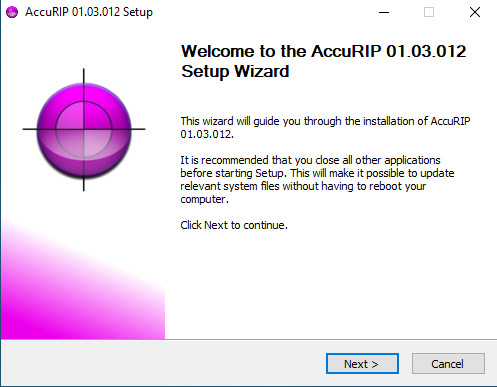Click the word 'computer.' in the description
497x387 pixels.
pyautogui.click(x=204, y=199)
